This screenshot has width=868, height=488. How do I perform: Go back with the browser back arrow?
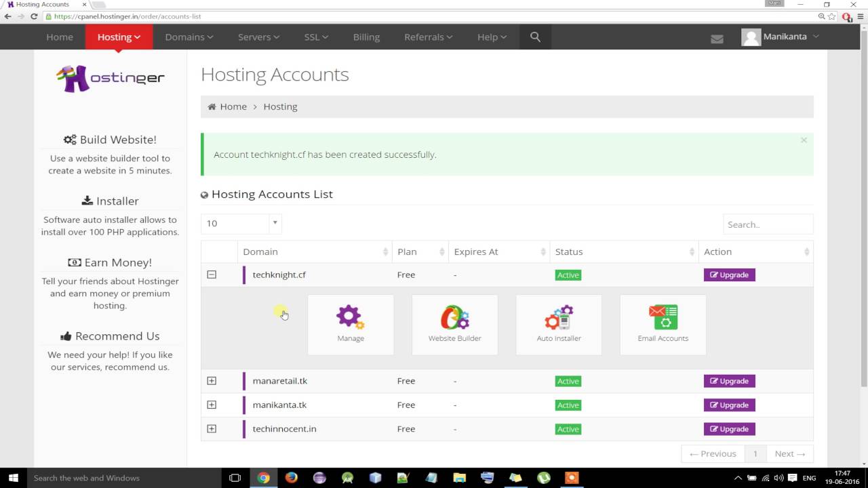(7, 16)
